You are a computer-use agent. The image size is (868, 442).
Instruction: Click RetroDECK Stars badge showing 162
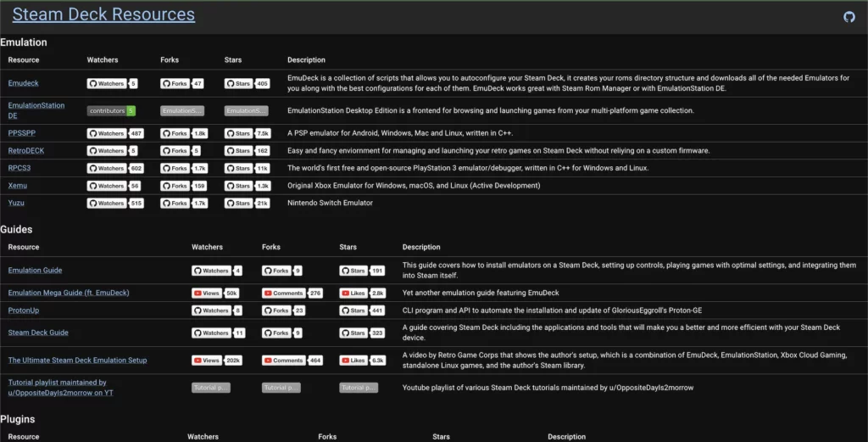click(x=247, y=151)
